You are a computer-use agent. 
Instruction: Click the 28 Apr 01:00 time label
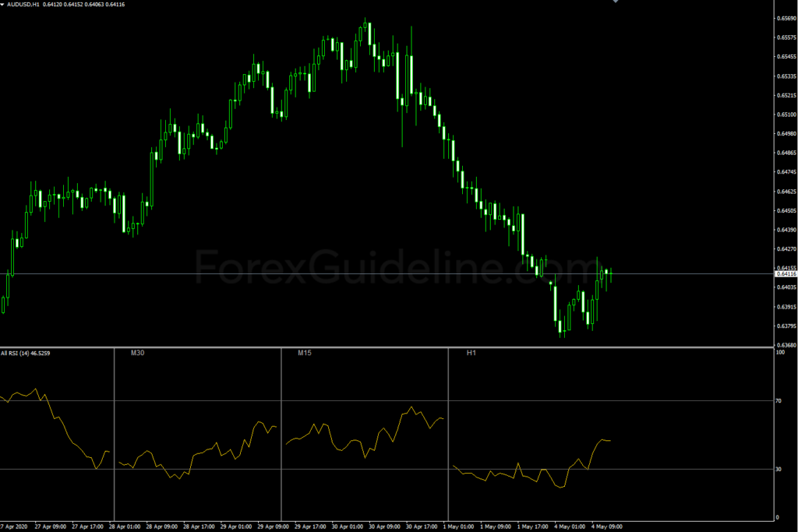coord(125,527)
